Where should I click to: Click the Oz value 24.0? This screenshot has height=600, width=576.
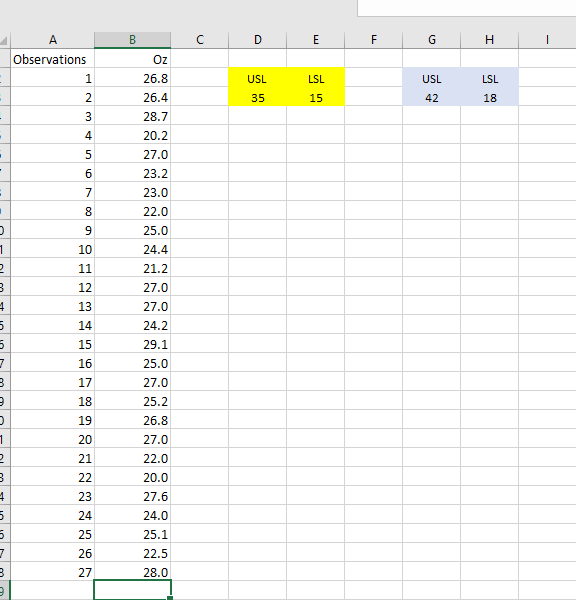pyautogui.click(x=132, y=515)
